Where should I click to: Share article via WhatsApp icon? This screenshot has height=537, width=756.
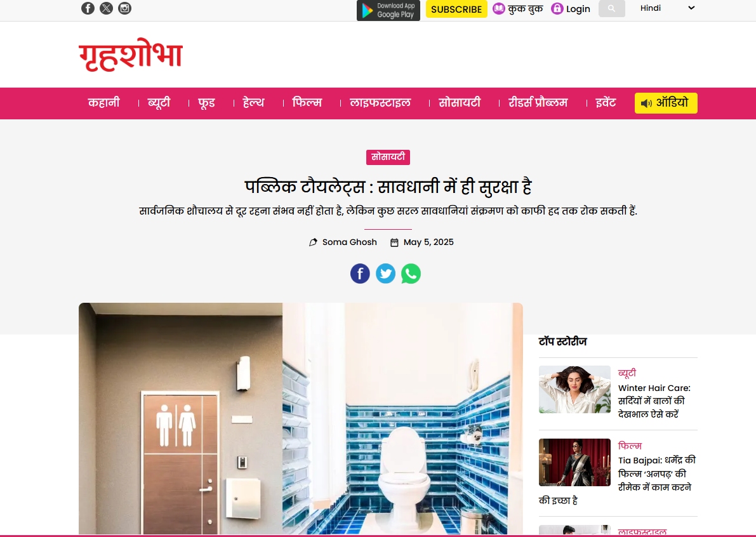coord(411,274)
